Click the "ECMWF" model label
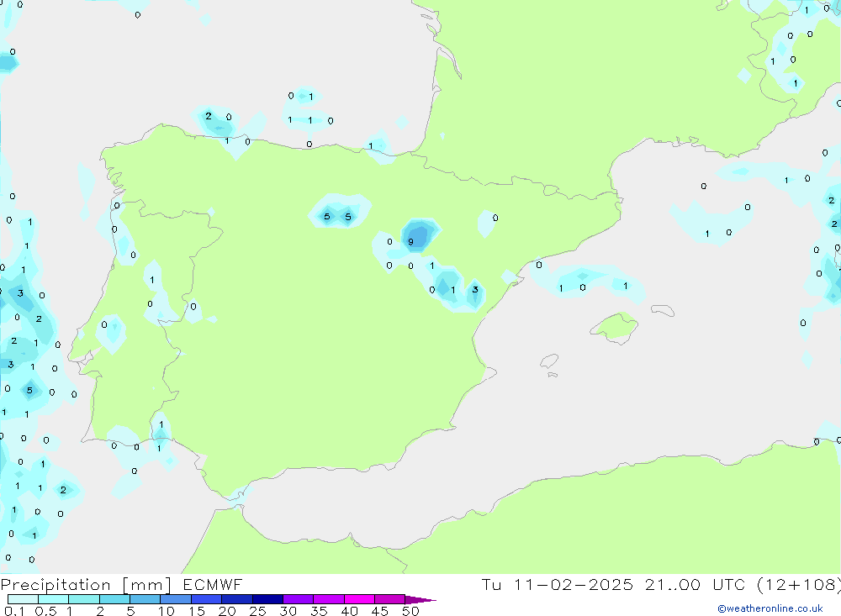The width and height of the screenshot is (841, 616). [213, 584]
